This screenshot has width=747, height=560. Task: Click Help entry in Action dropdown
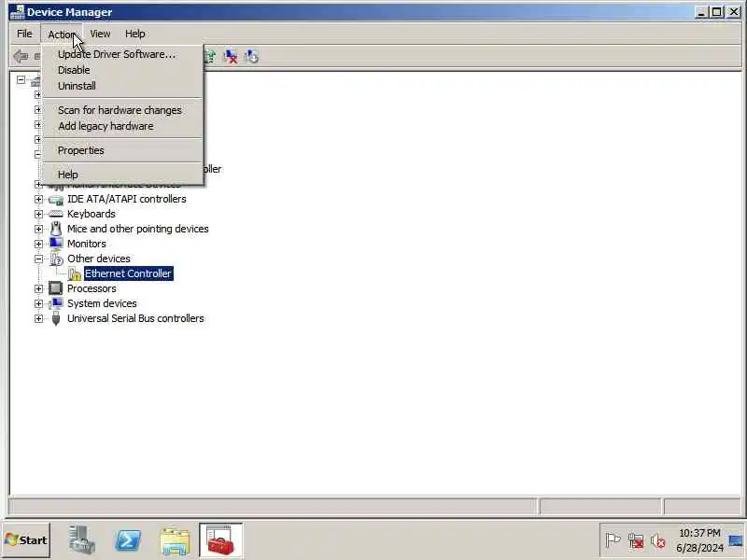122,175
